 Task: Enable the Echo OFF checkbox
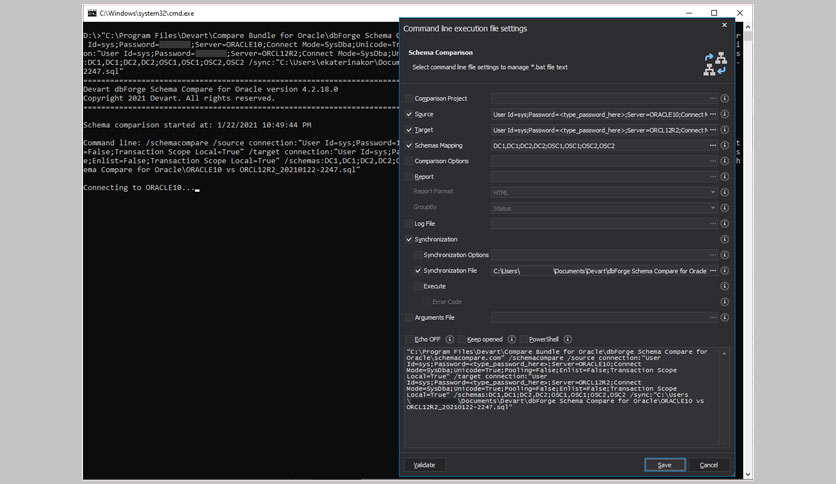click(409, 339)
